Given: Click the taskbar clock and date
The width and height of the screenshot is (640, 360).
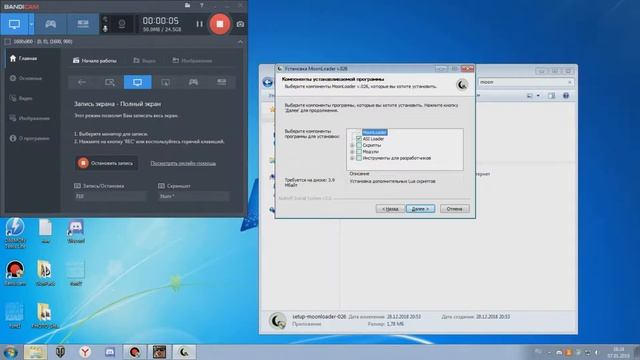Looking at the screenshot, I should (619, 352).
